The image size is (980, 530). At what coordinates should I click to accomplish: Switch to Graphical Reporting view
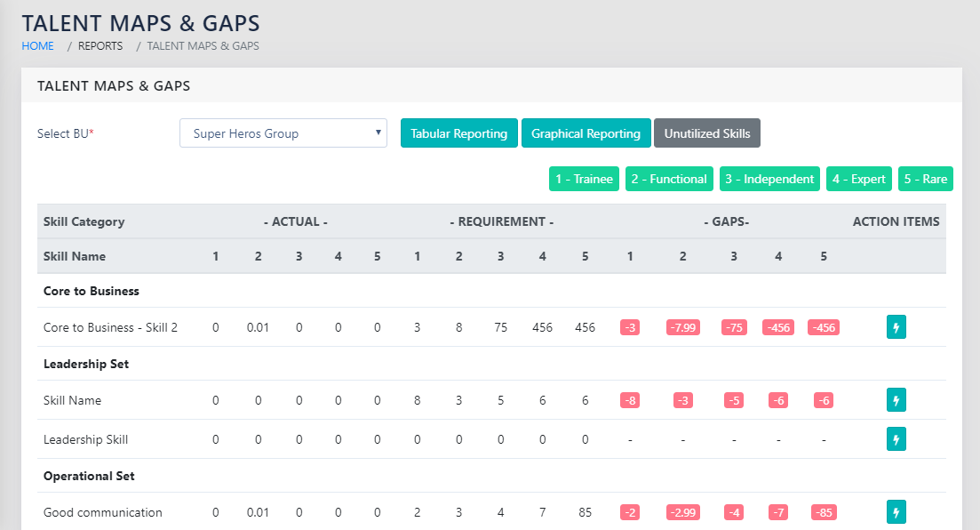(x=586, y=133)
